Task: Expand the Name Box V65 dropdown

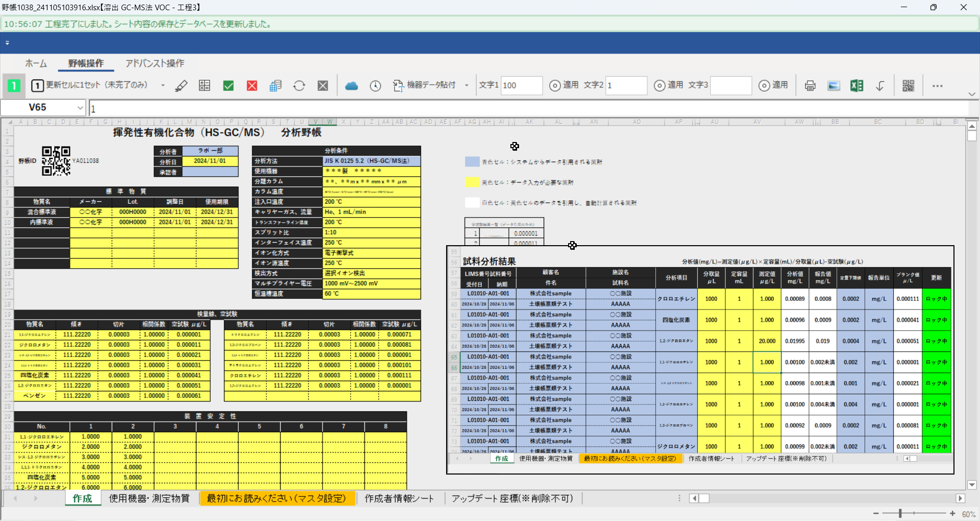Action: [80, 108]
